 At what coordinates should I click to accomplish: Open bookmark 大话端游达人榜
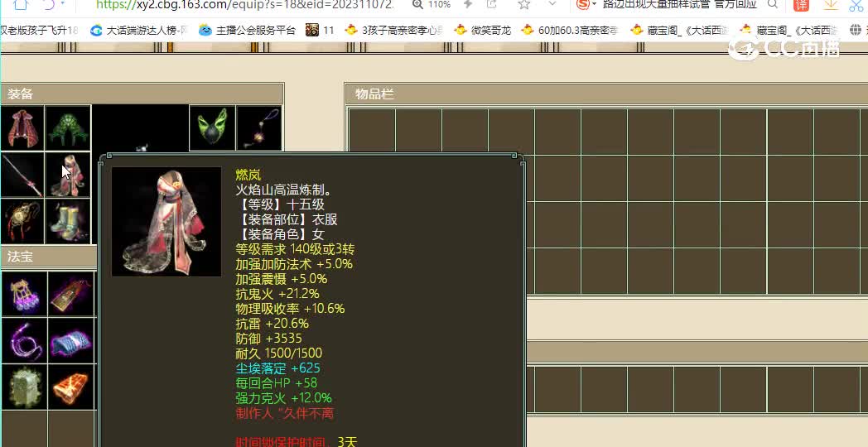pos(140,30)
